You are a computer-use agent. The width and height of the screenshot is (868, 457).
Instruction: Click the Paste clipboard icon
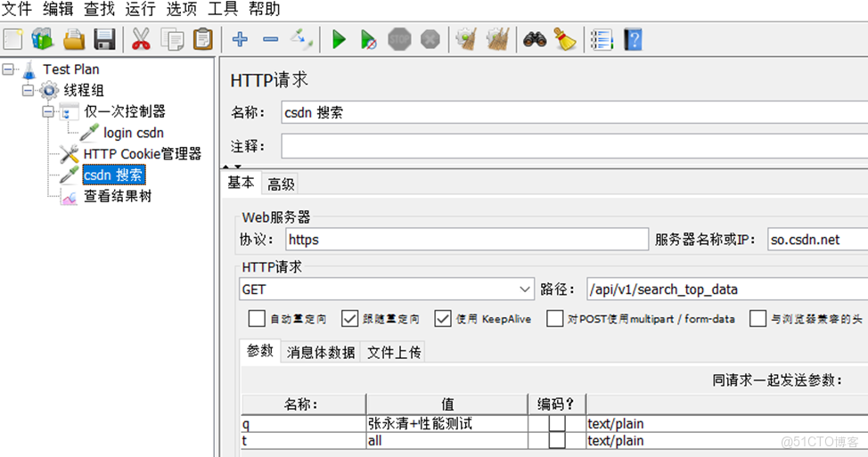click(x=203, y=39)
